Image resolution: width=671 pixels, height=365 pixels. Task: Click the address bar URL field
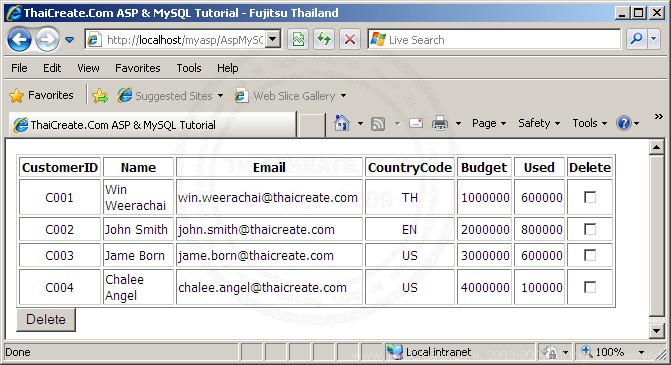pyautogui.click(x=175, y=40)
